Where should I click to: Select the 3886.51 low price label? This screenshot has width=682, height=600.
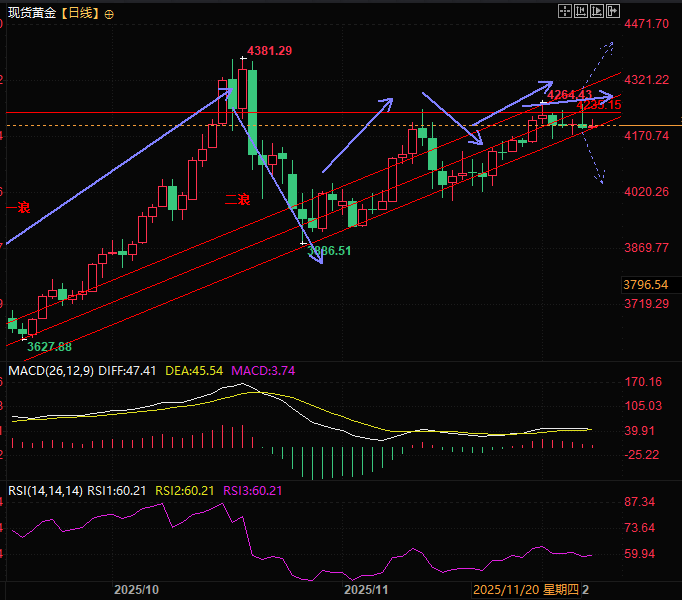329,251
